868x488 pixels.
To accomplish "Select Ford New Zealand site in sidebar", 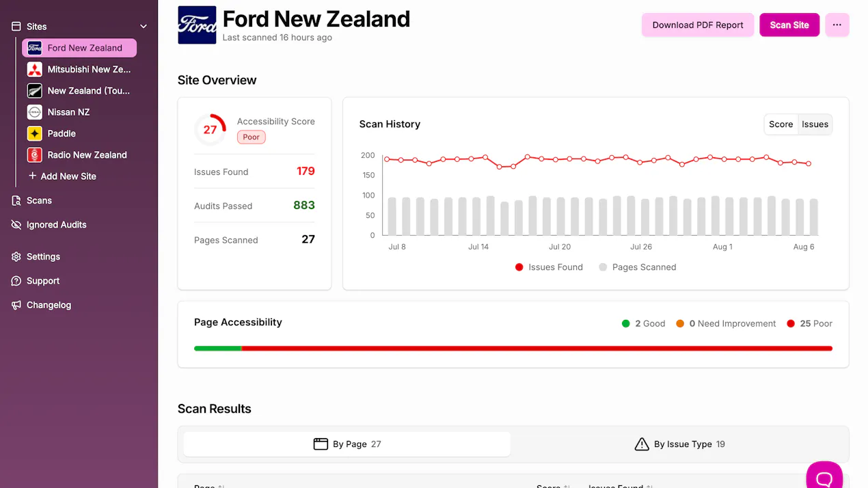I will 79,48.
